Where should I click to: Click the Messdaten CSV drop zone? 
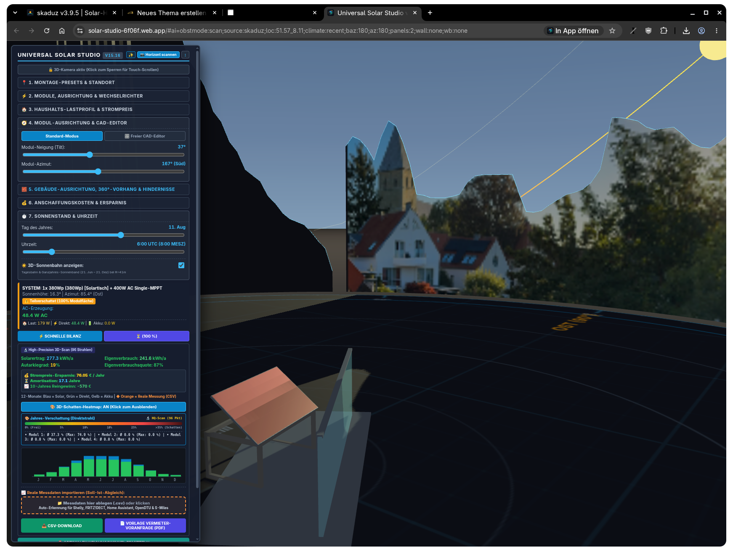point(104,505)
